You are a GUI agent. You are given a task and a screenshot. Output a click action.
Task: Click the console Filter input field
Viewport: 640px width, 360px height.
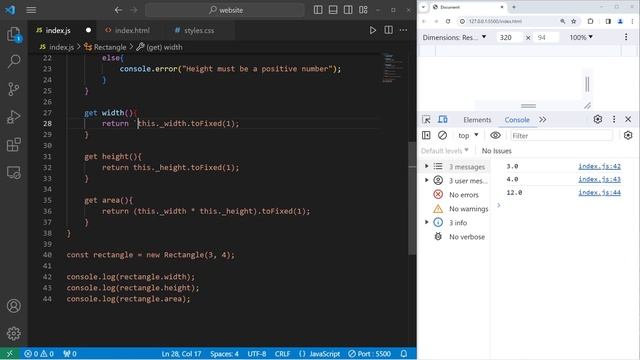click(x=561, y=136)
